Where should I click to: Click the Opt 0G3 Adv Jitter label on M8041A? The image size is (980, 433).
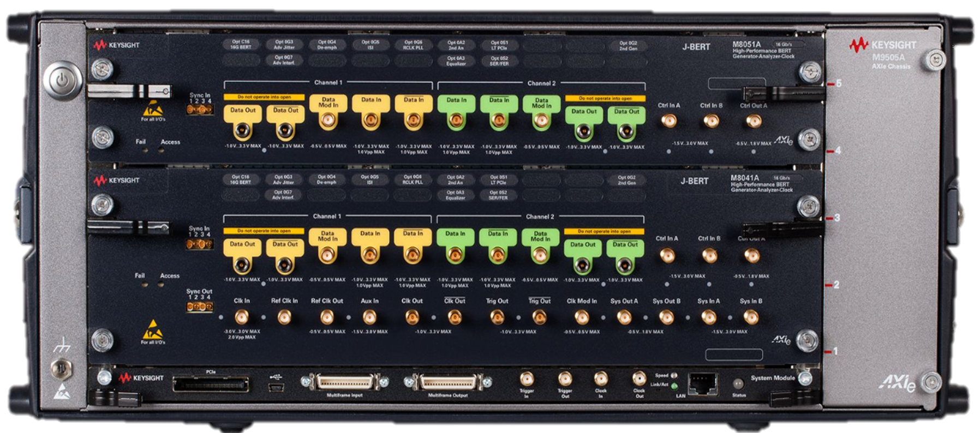(283, 179)
